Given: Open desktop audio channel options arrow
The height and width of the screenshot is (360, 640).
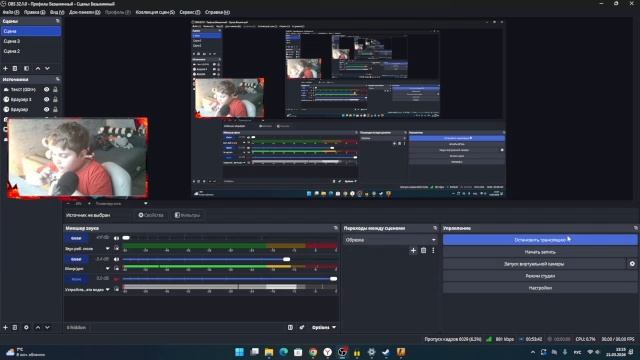Looking at the screenshot, I should tap(108, 249).
